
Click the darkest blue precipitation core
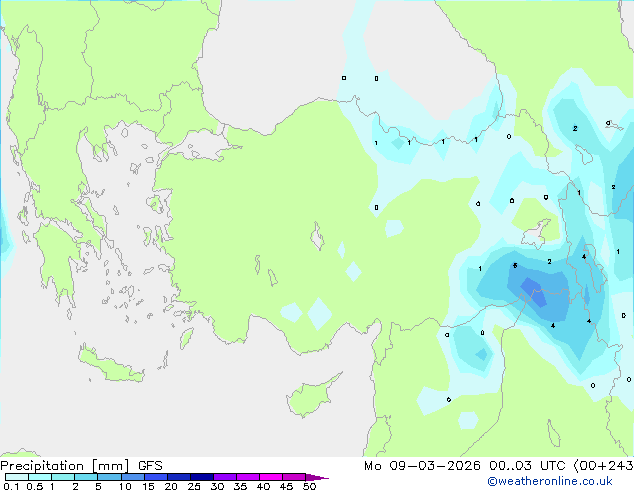(x=534, y=292)
